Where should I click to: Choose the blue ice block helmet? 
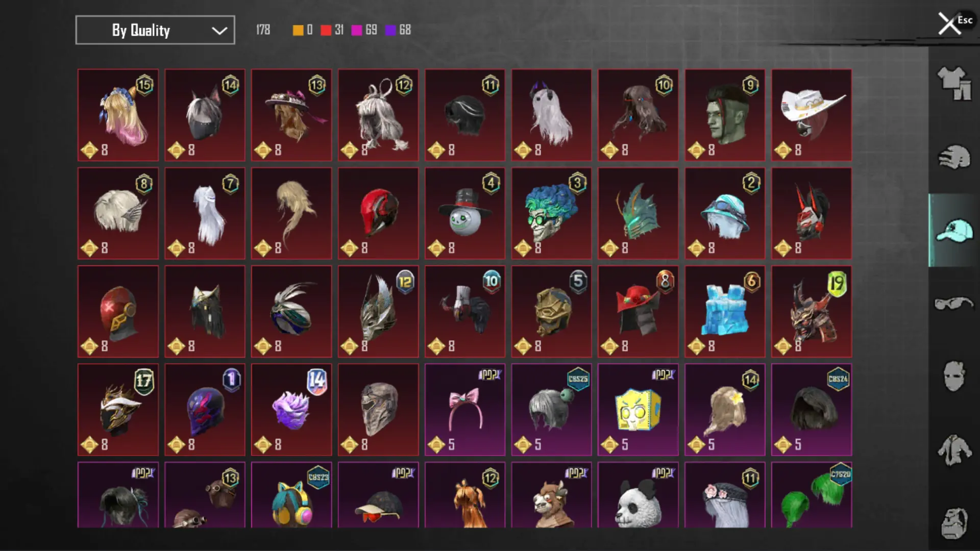click(725, 311)
